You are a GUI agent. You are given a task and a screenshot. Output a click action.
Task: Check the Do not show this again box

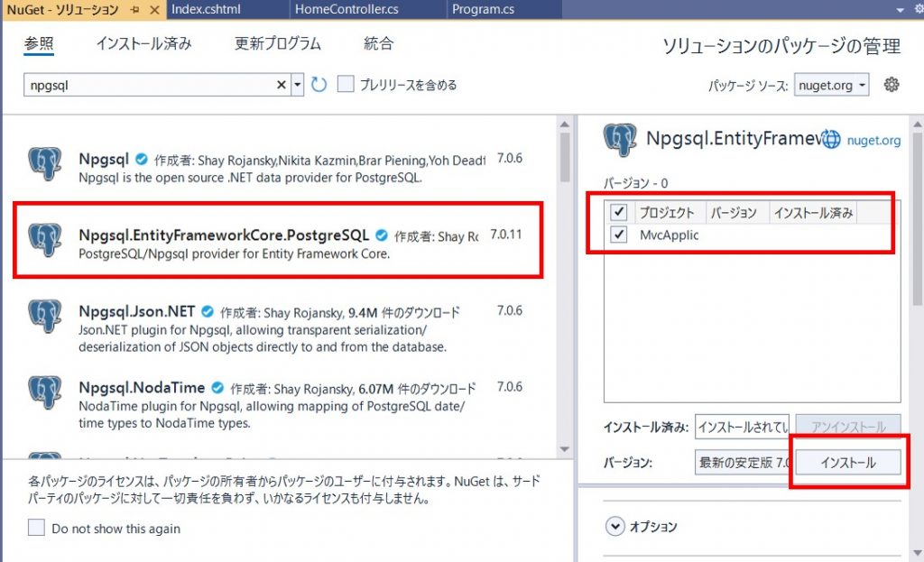point(36,527)
